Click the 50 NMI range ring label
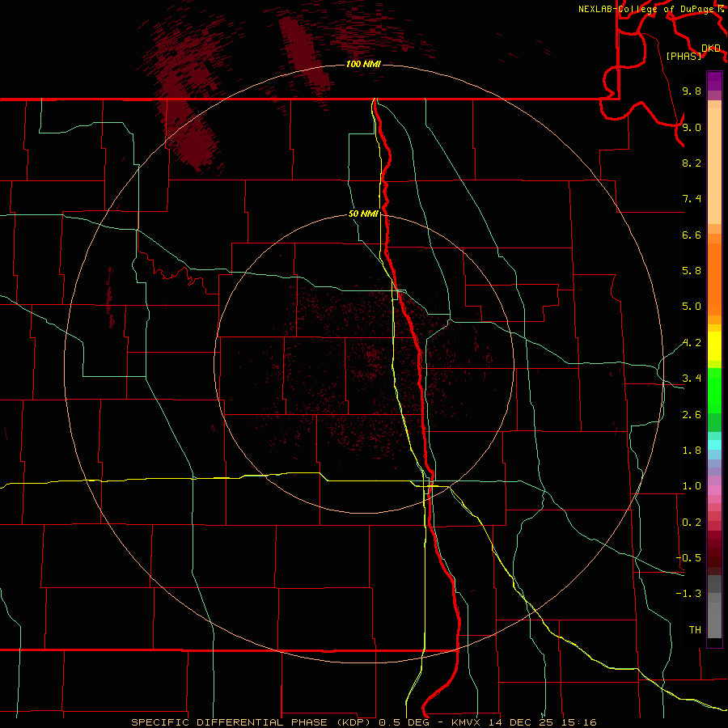Screen dimensions: 728x728 (363, 214)
